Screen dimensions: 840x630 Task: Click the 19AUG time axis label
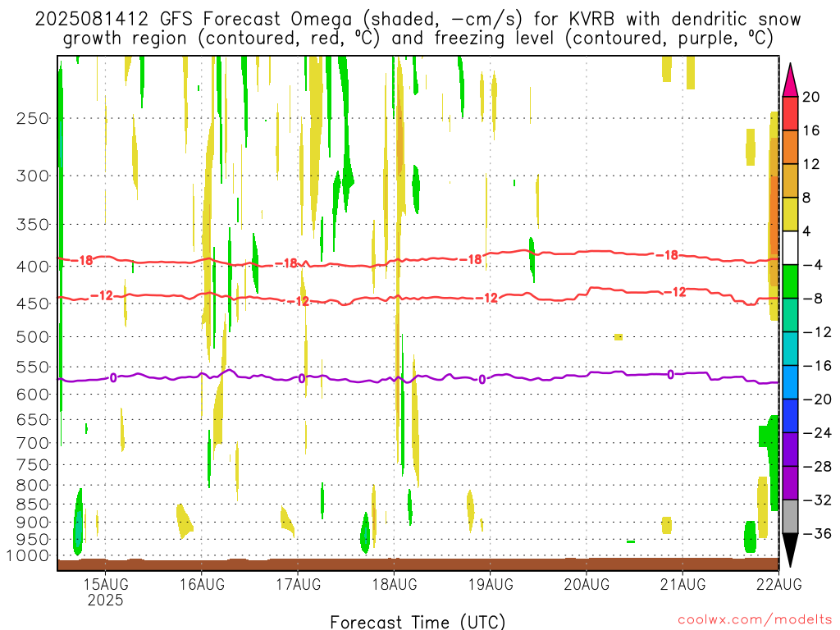491,584
